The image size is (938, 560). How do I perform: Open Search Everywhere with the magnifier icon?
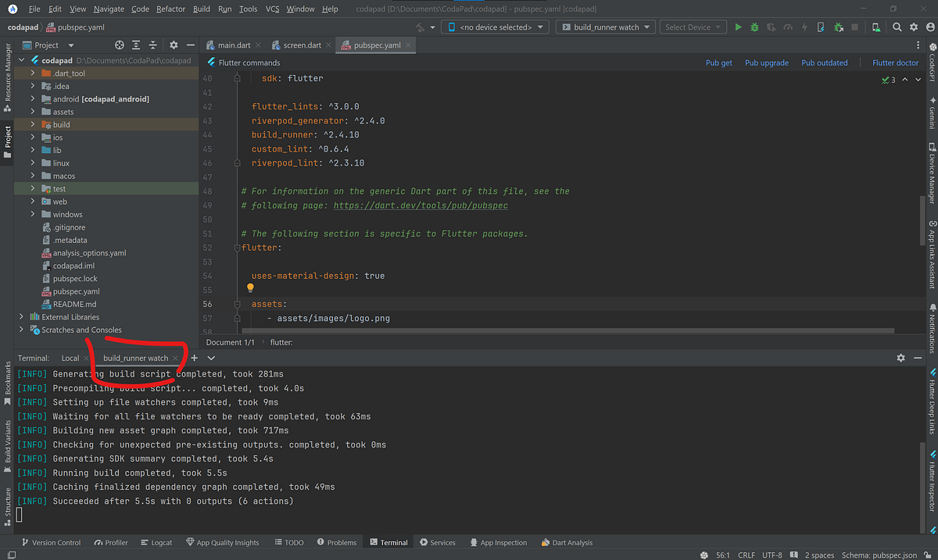click(897, 27)
